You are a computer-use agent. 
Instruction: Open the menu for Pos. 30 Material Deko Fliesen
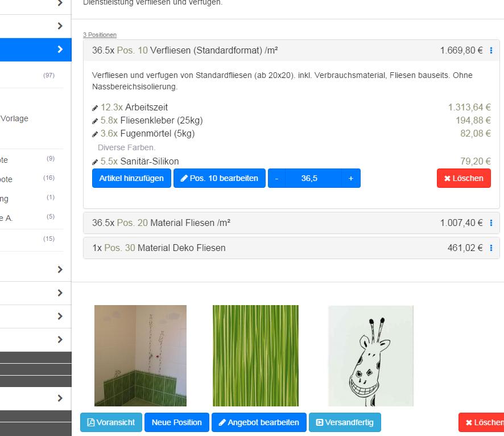coord(491,248)
